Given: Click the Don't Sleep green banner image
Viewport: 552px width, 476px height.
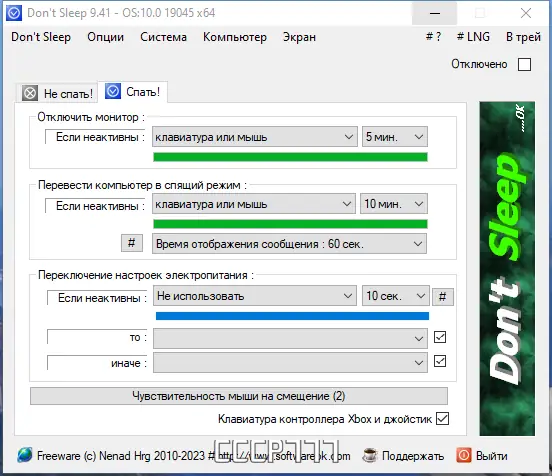Looking at the screenshot, I should pos(507,269).
